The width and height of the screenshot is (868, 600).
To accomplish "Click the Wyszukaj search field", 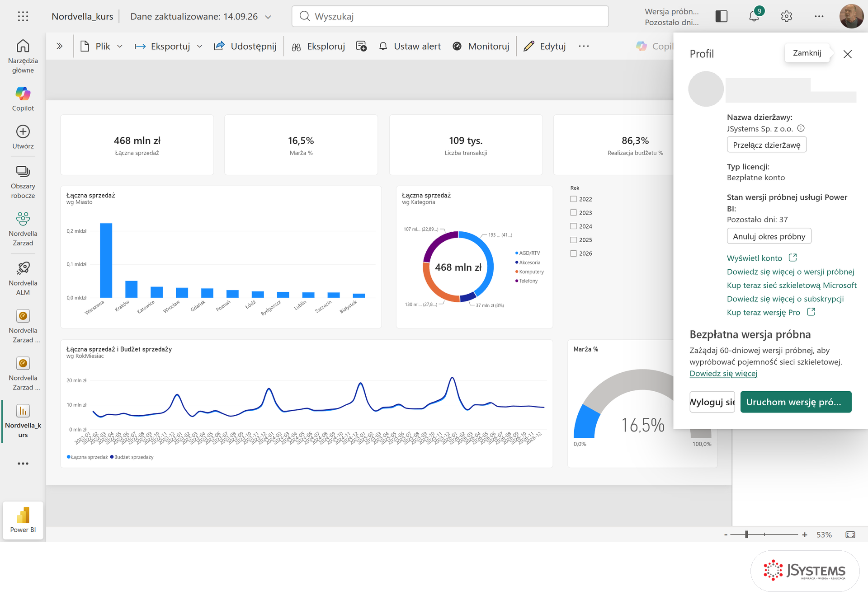I will pos(450,16).
